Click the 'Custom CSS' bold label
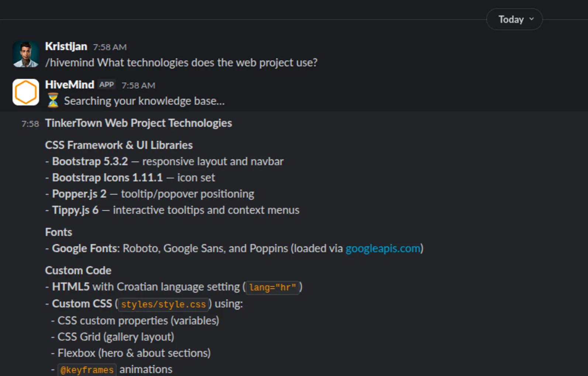The height and width of the screenshot is (376, 588). pyautogui.click(x=82, y=304)
